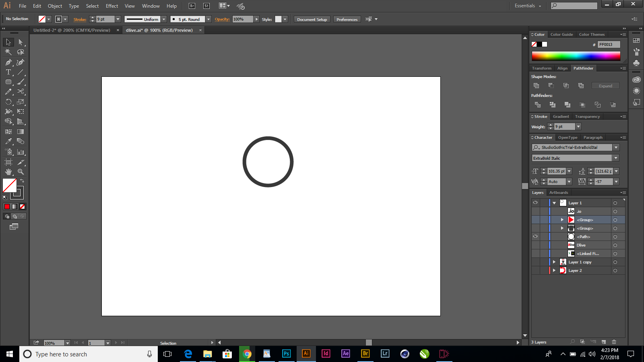The height and width of the screenshot is (362, 644).
Task: Choose the Rectangle shape tool
Action: click(x=8, y=82)
